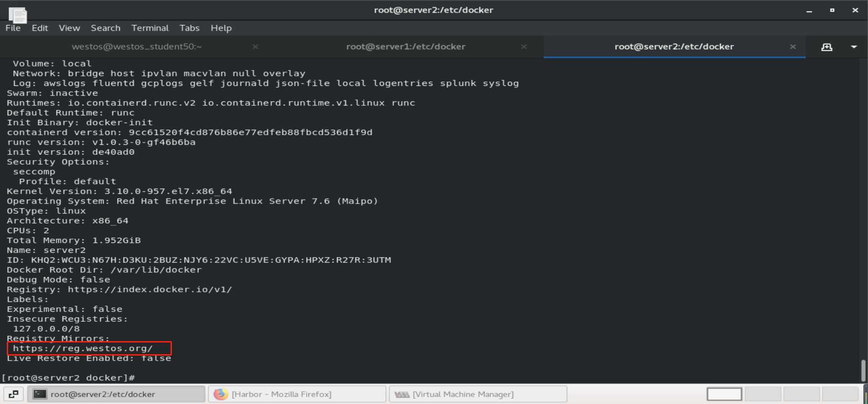Open the Search menu
This screenshot has height=404, width=868.
pyautogui.click(x=105, y=28)
